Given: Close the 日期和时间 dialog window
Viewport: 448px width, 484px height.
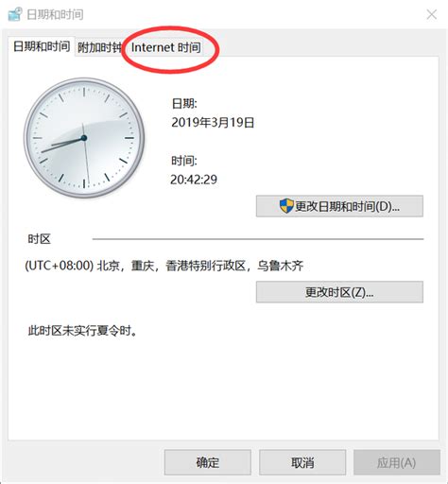Looking at the screenshot, I should tap(431, 14).
